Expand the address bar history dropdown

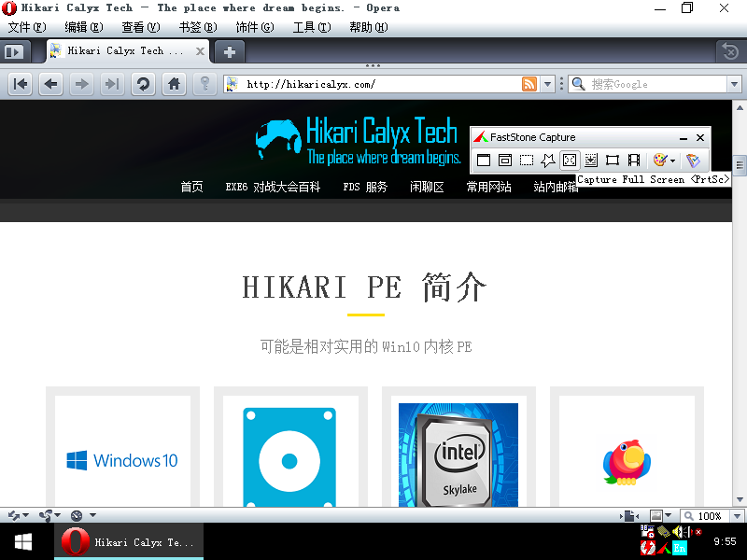tap(548, 84)
